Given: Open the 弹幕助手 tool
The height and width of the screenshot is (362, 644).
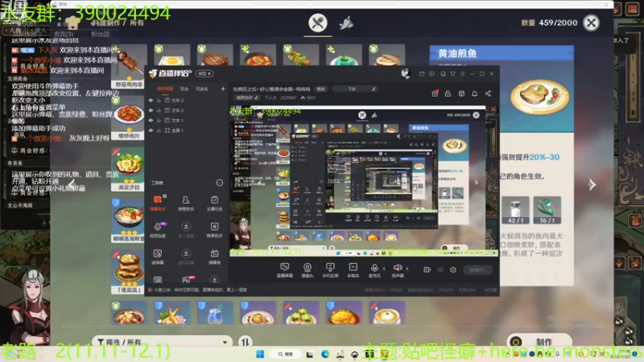Looking at the screenshot, I should click(158, 204).
